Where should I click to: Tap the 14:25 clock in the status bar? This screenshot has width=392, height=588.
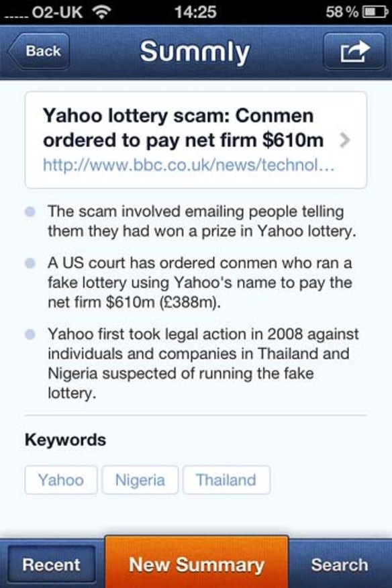click(x=195, y=11)
